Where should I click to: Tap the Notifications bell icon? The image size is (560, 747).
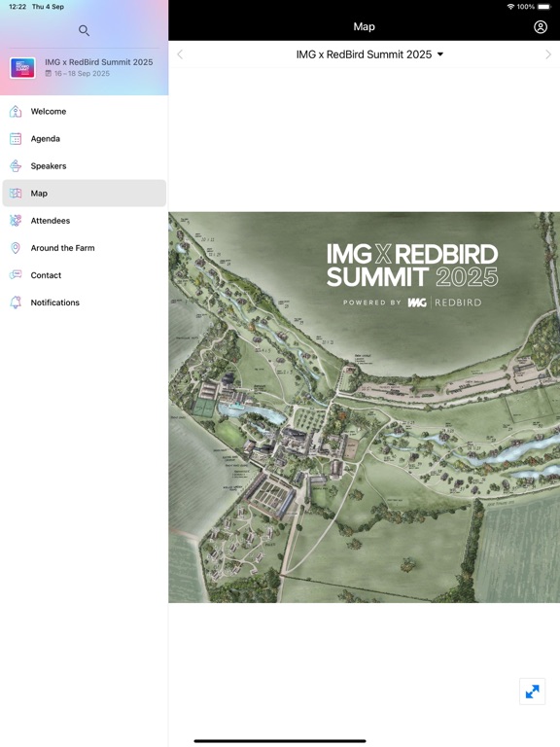point(16,302)
